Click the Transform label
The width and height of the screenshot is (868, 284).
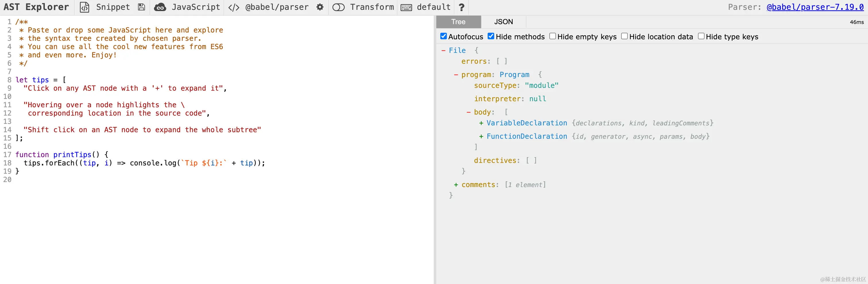(x=372, y=7)
